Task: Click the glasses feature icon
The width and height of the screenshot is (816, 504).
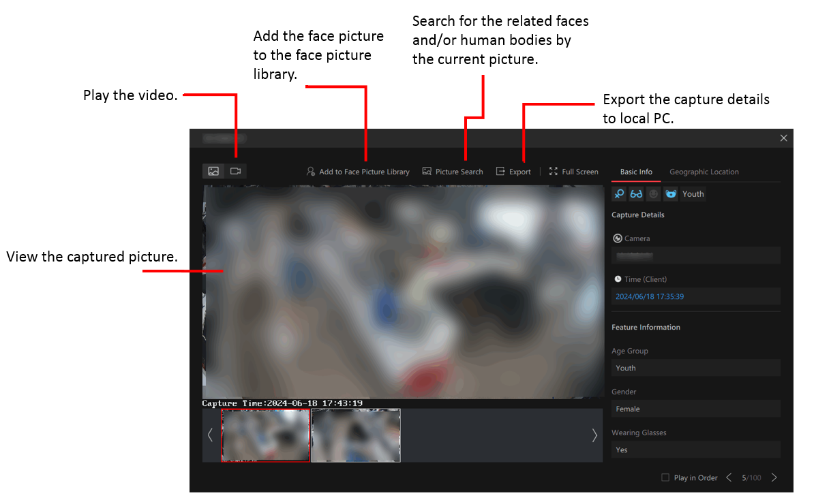Action: [x=636, y=194]
